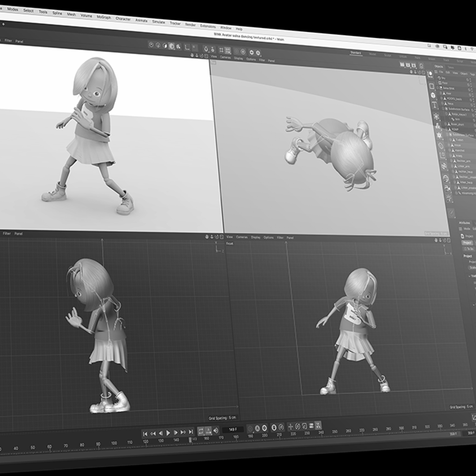Click the square spline icon in side palette

tap(431, 86)
